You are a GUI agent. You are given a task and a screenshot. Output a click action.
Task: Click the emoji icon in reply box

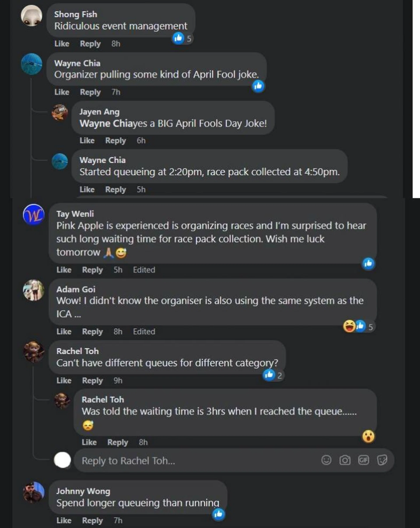[x=326, y=460]
